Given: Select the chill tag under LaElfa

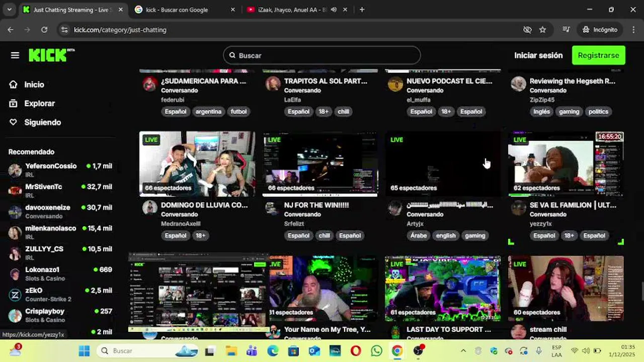Looking at the screenshot, I should click(x=343, y=112).
